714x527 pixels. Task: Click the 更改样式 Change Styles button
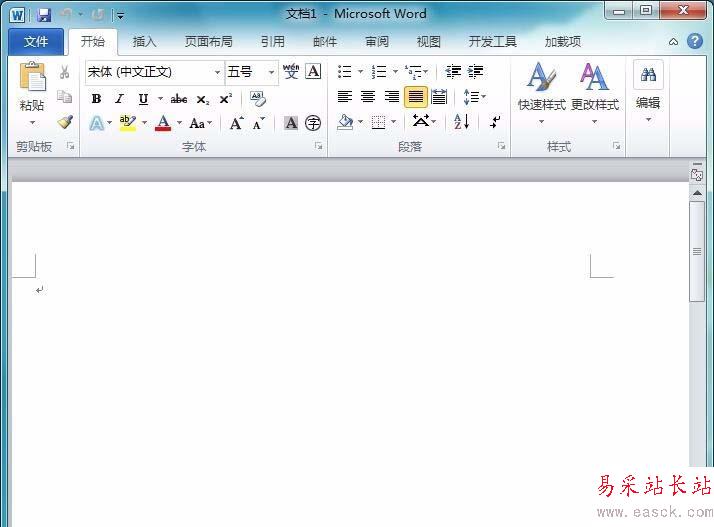tap(595, 93)
